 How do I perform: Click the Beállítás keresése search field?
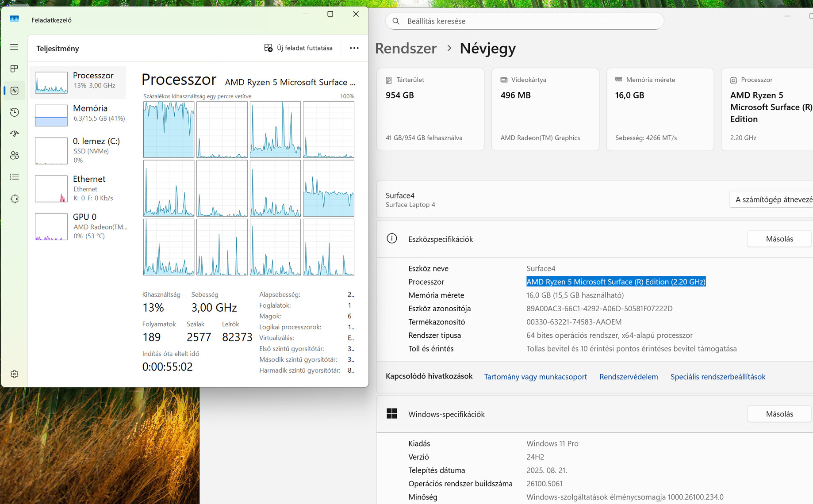point(525,21)
